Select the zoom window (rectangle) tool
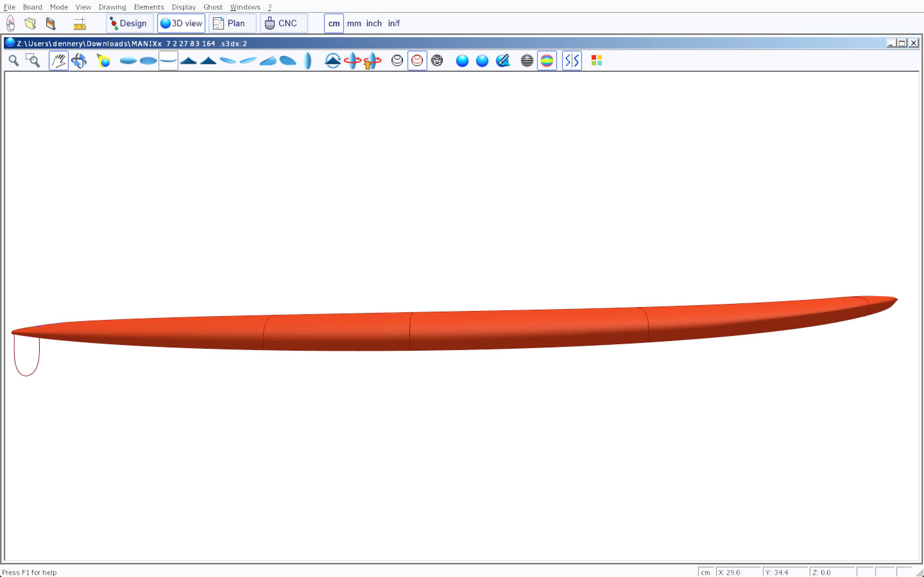Screen dimensions: 924x577 33,61
